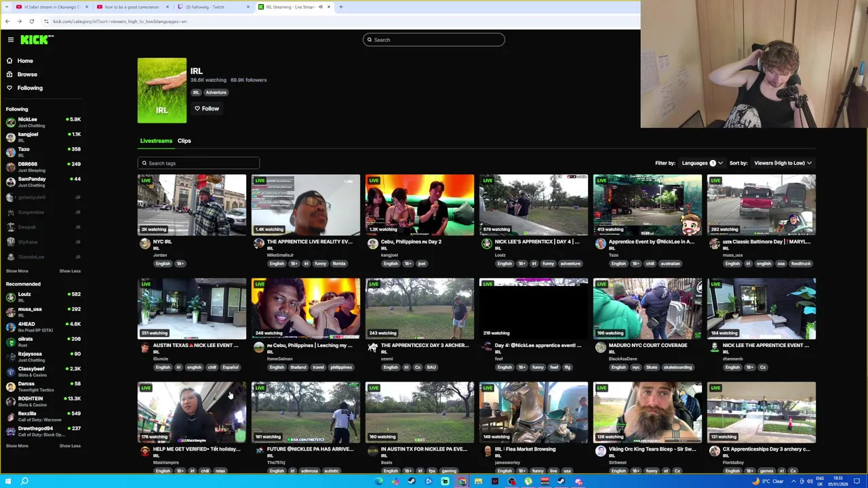The image size is (868, 488).
Task: Open the hamburger sidebar menu
Action: point(11,40)
